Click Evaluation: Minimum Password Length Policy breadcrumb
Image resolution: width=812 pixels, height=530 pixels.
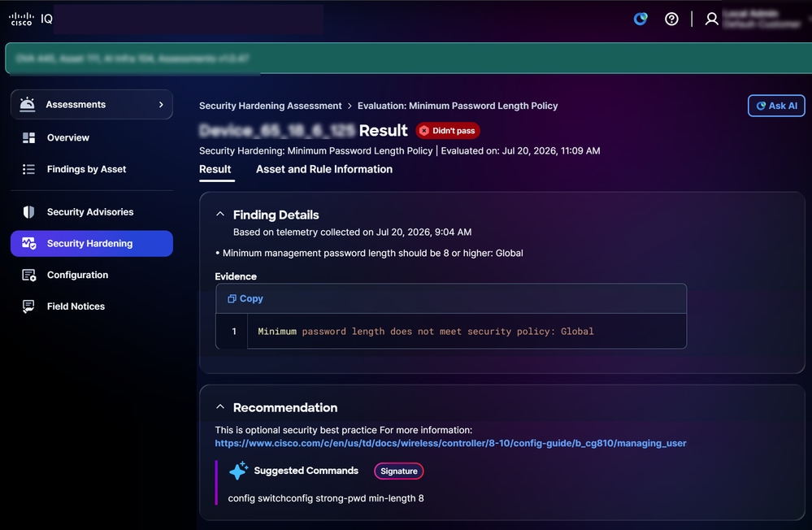(458, 106)
